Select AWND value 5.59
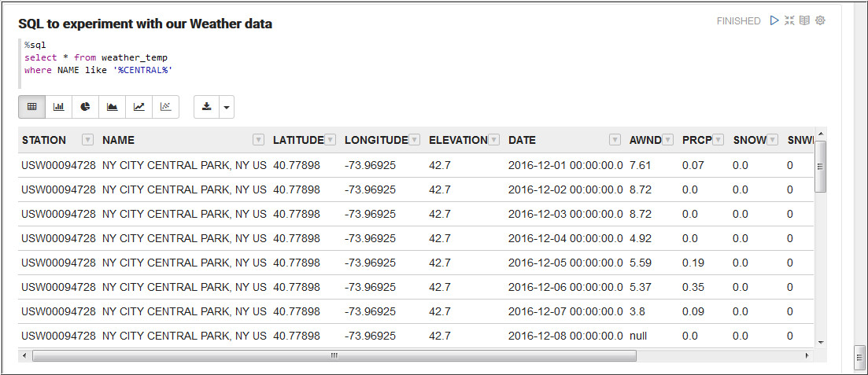The height and width of the screenshot is (375, 868). point(640,263)
